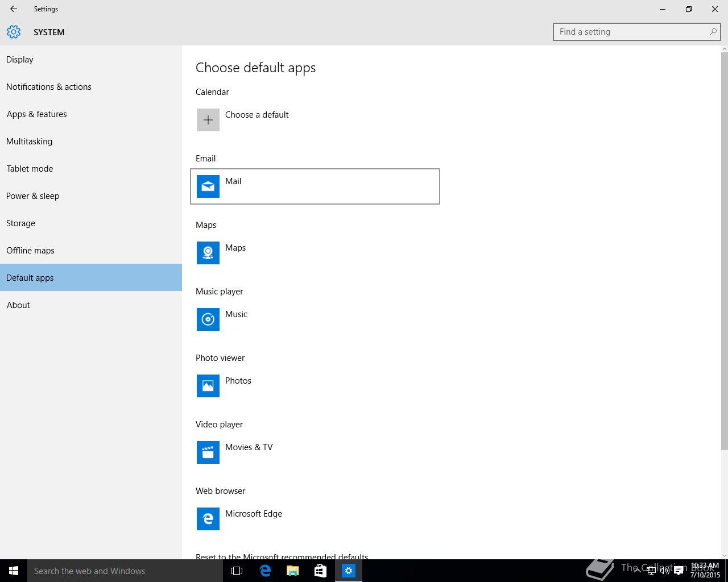The height and width of the screenshot is (582, 728).
Task: Open File Explorer from the taskbar
Action: click(x=293, y=571)
